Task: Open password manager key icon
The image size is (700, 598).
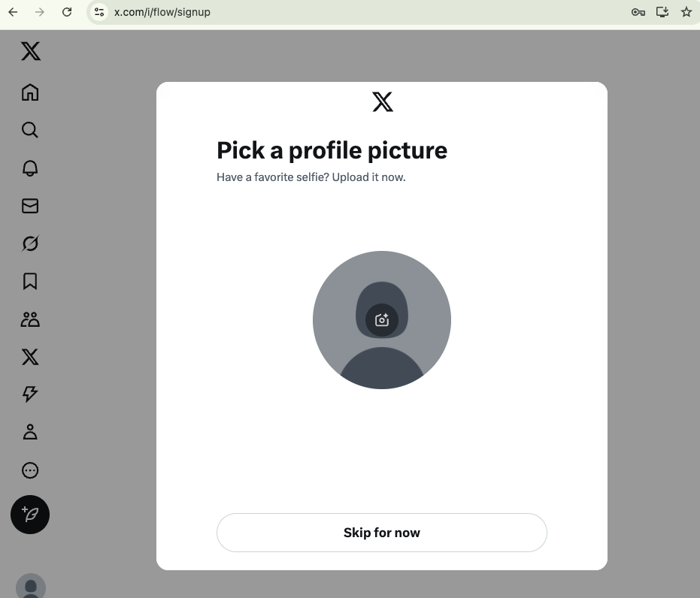Action: coord(638,12)
